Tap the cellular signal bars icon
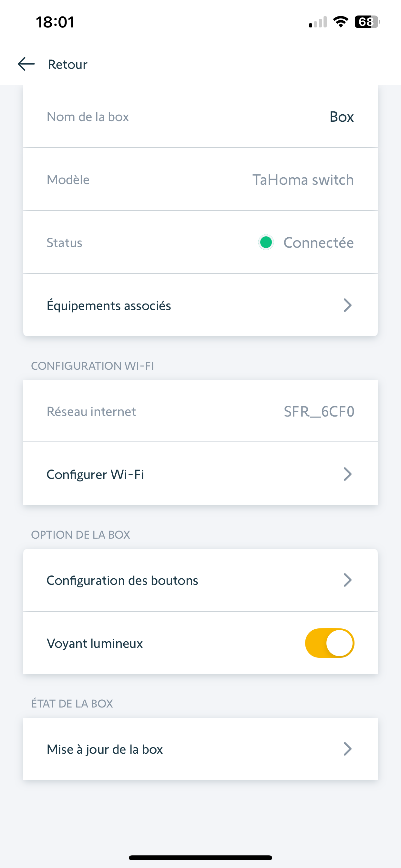The width and height of the screenshot is (401, 868). point(318,22)
